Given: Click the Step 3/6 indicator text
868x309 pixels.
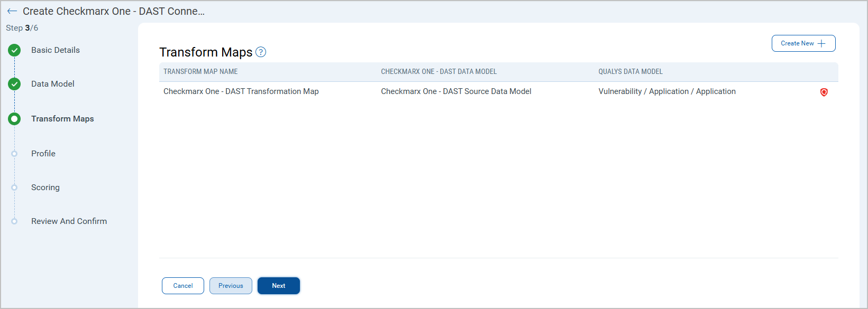Looking at the screenshot, I should pos(22,28).
